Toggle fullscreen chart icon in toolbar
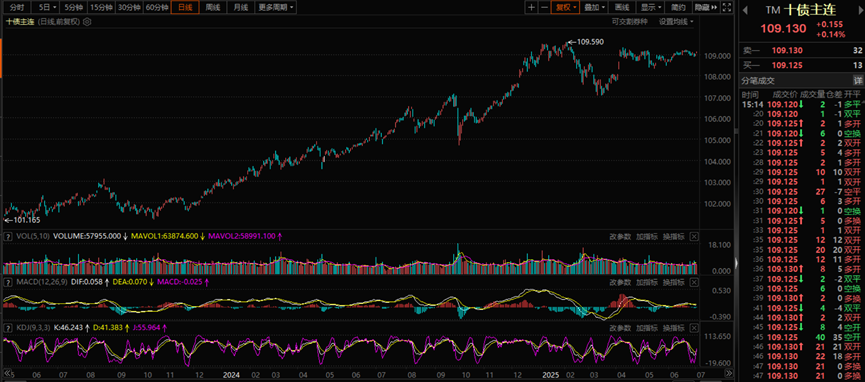865x382 pixels. click(727, 8)
